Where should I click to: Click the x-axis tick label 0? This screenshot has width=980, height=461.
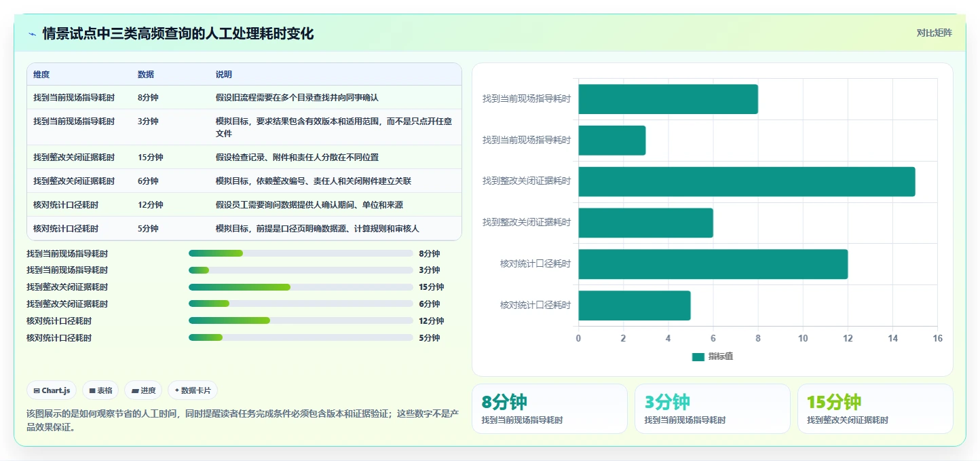[578, 338]
